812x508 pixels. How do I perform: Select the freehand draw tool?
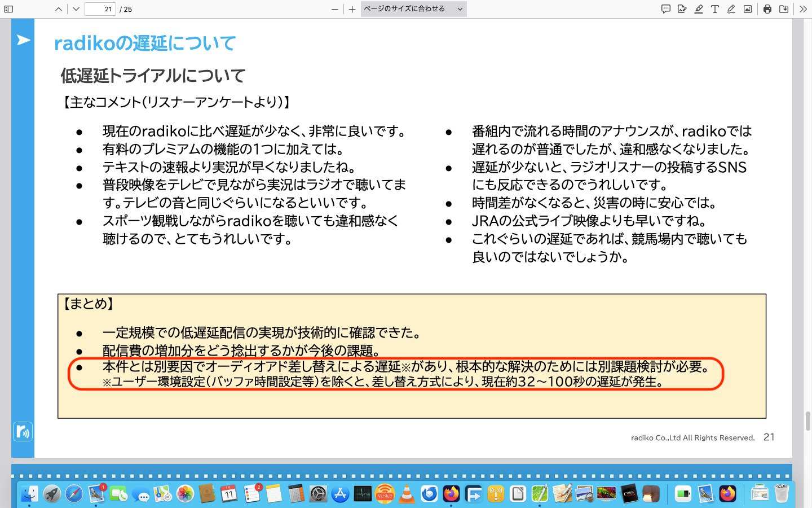point(731,9)
